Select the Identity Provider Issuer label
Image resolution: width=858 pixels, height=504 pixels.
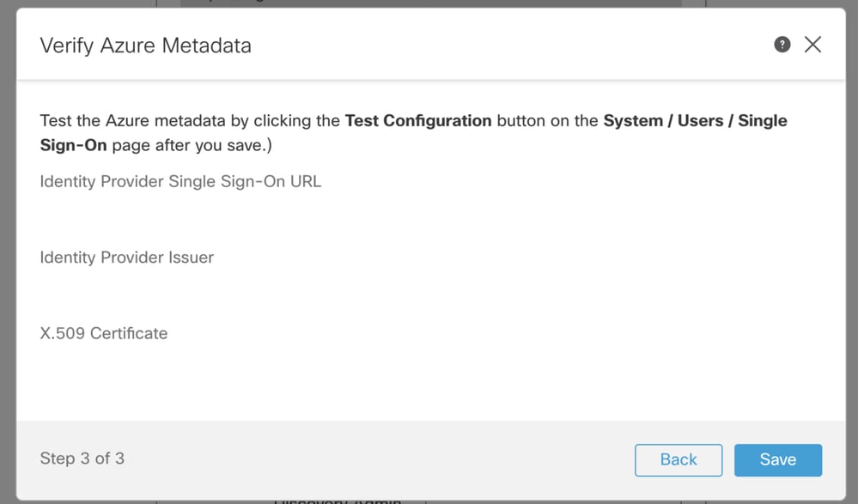pos(127,258)
